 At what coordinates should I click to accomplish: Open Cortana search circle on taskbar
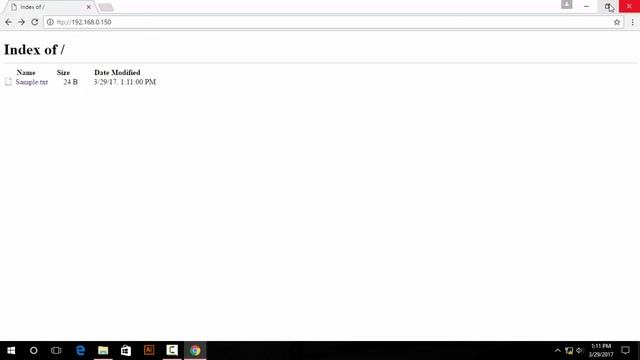point(33,351)
